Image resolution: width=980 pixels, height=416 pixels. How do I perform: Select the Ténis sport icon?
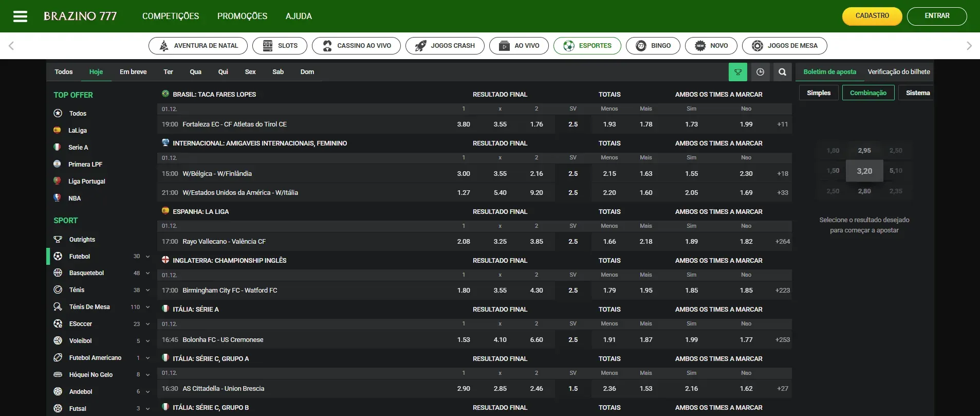[58, 290]
